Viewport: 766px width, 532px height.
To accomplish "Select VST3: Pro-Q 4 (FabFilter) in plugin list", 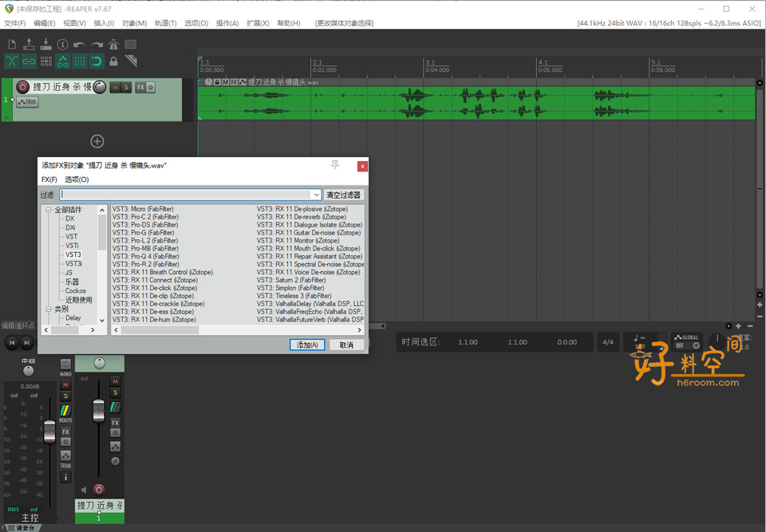I will [x=145, y=256].
